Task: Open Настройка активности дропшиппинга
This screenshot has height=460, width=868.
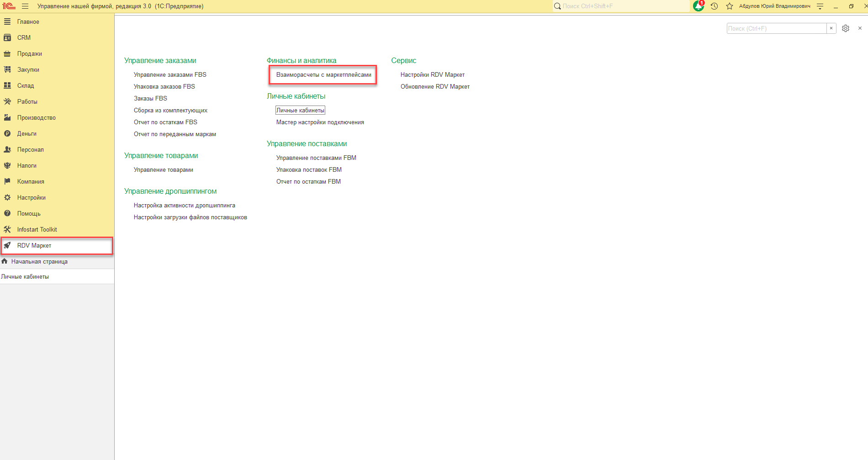Action: 185,205
